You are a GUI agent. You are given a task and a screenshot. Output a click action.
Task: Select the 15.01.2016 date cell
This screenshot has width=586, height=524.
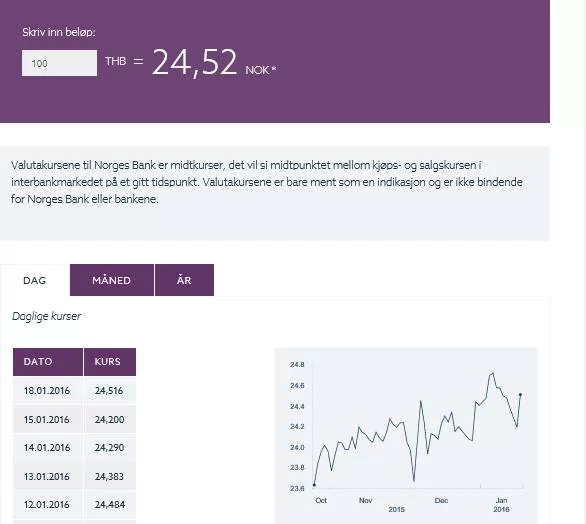click(48, 419)
